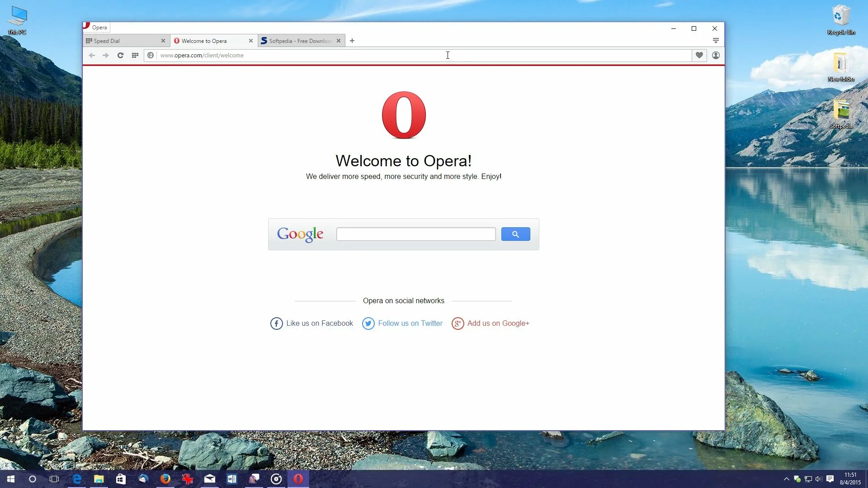Click the big red Opera logo
Image resolution: width=868 pixels, height=488 pixels.
[404, 115]
